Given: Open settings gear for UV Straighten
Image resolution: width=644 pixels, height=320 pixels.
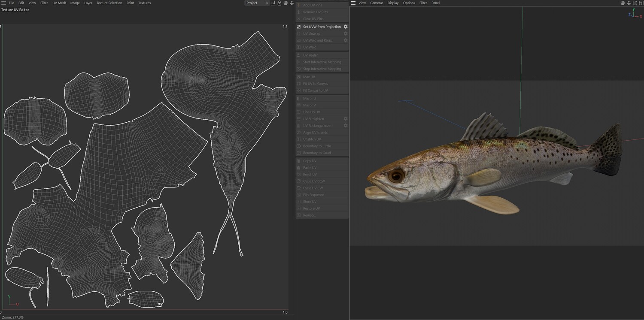Looking at the screenshot, I should tap(346, 119).
